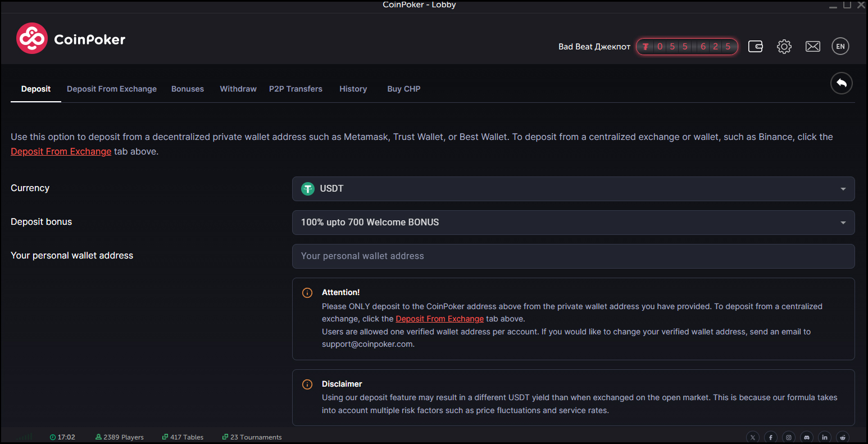Screen dimensions: 868x444
Task: Open the P2P Transfers tab
Action: point(296,89)
